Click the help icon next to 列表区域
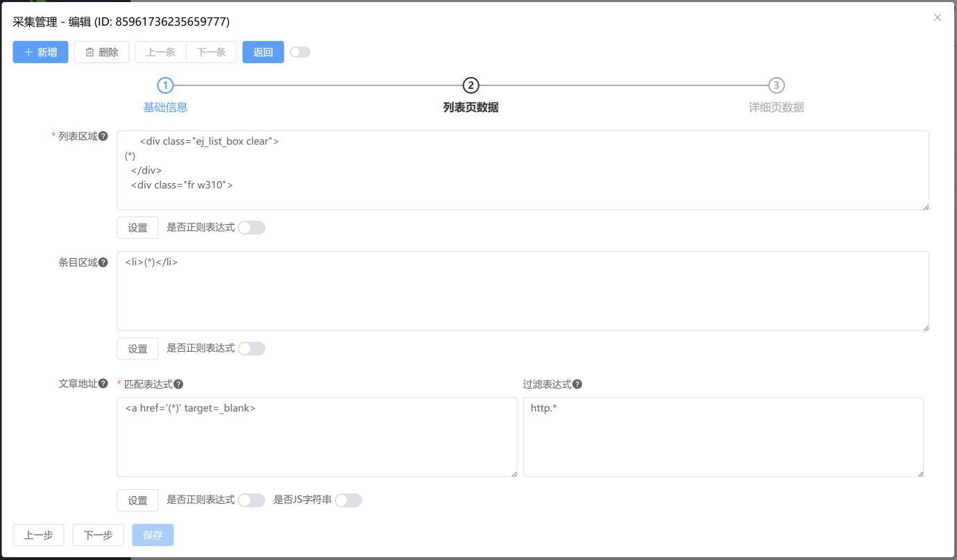This screenshot has height=560, width=957. click(103, 136)
